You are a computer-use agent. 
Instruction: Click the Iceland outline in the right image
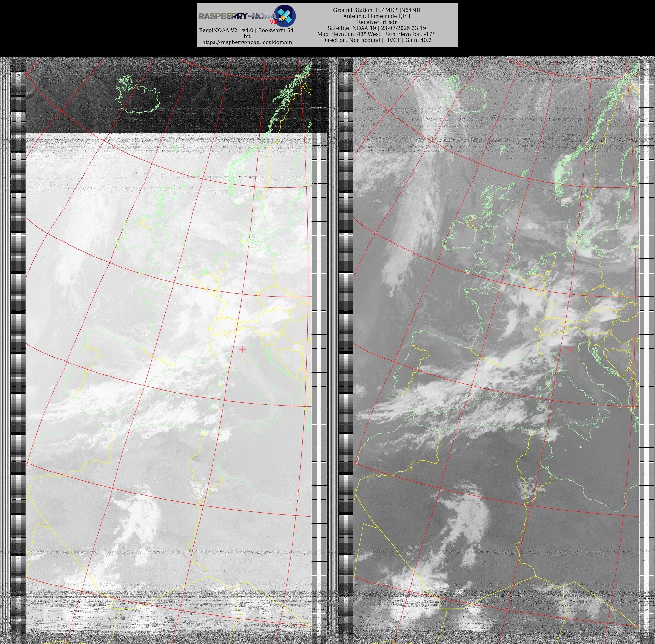tap(465, 94)
